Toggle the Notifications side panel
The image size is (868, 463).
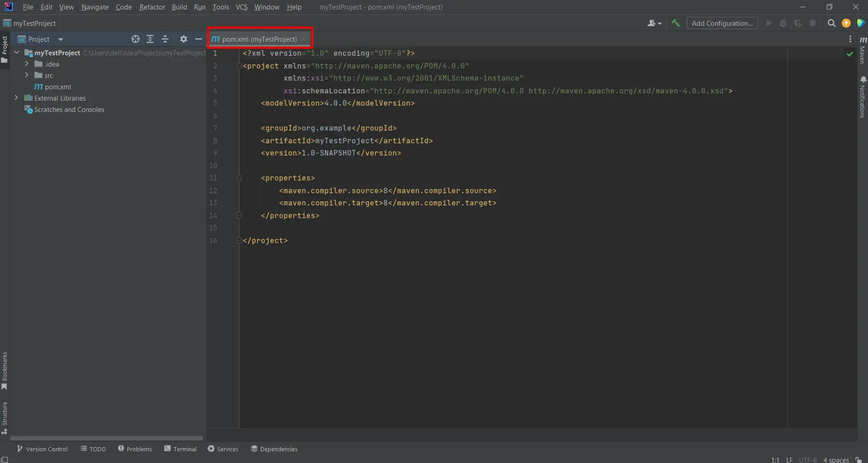coord(863,97)
